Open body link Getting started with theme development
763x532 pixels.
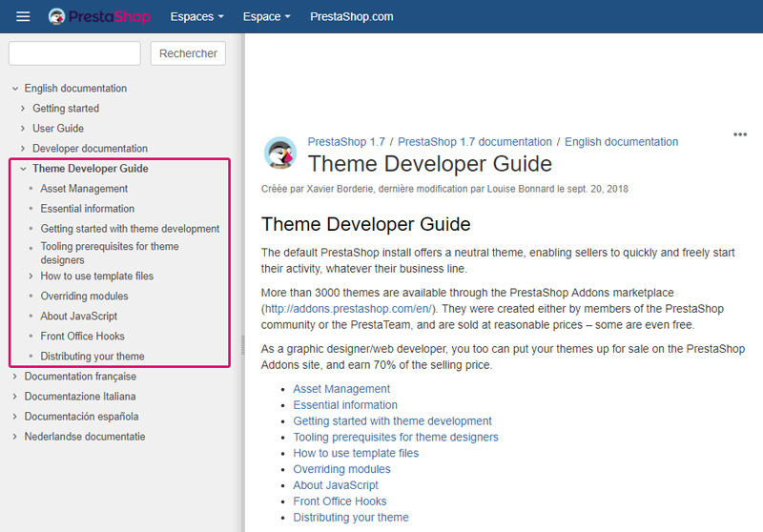pyautogui.click(x=392, y=421)
